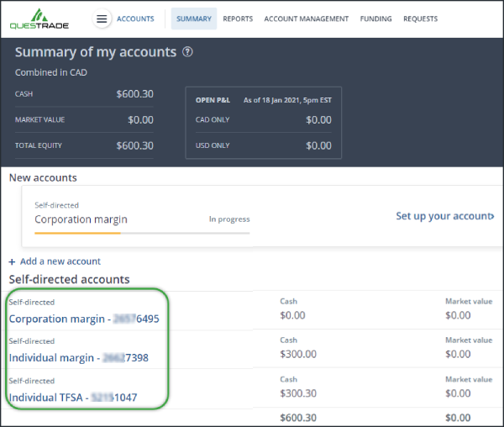Open the Requests tab

tap(421, 18)
